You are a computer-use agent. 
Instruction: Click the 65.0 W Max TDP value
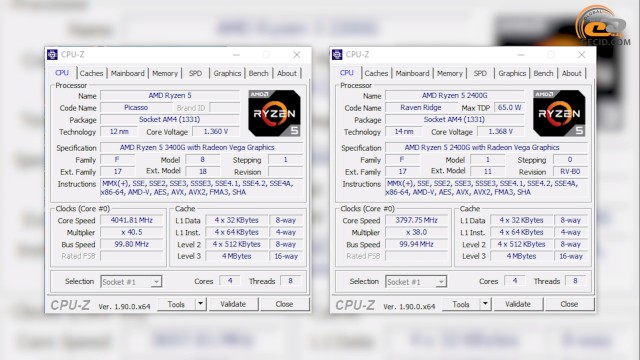[x=509, y=108]
